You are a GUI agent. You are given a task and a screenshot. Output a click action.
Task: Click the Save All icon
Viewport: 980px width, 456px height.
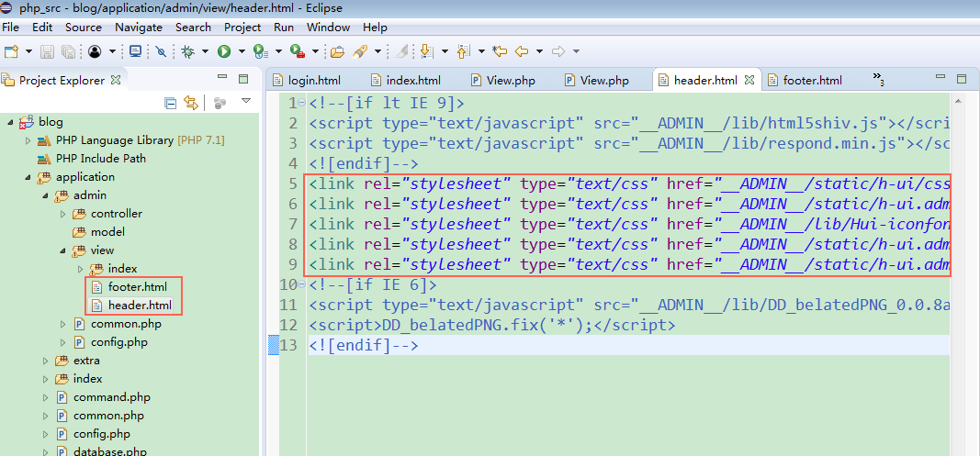[69, 52]
